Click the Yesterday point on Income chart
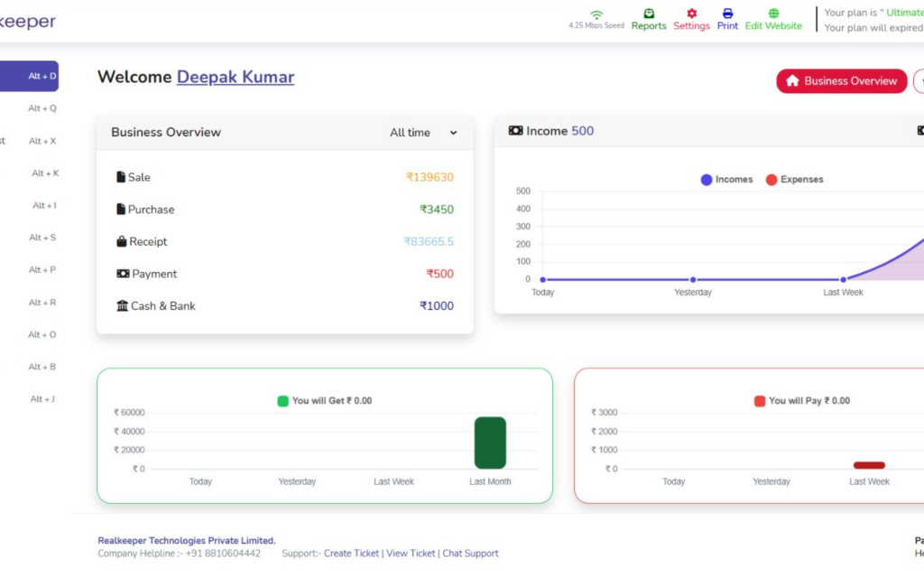Viewport: 924px width, 578px height. tap(693, 280)
